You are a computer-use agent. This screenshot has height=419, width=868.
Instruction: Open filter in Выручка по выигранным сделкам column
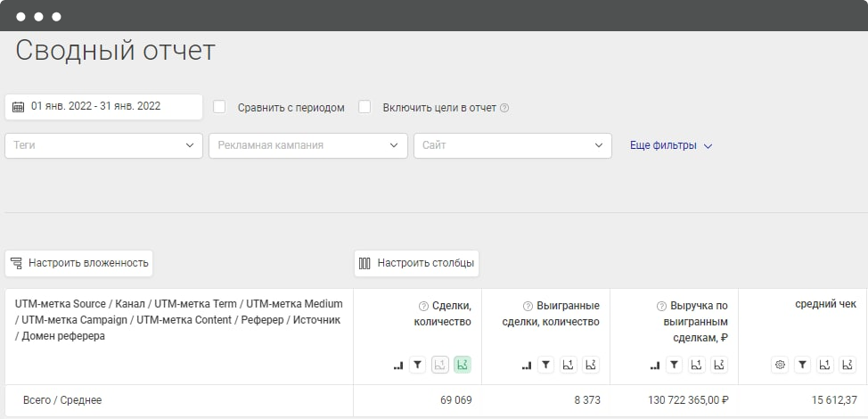(x=675, y=366)
